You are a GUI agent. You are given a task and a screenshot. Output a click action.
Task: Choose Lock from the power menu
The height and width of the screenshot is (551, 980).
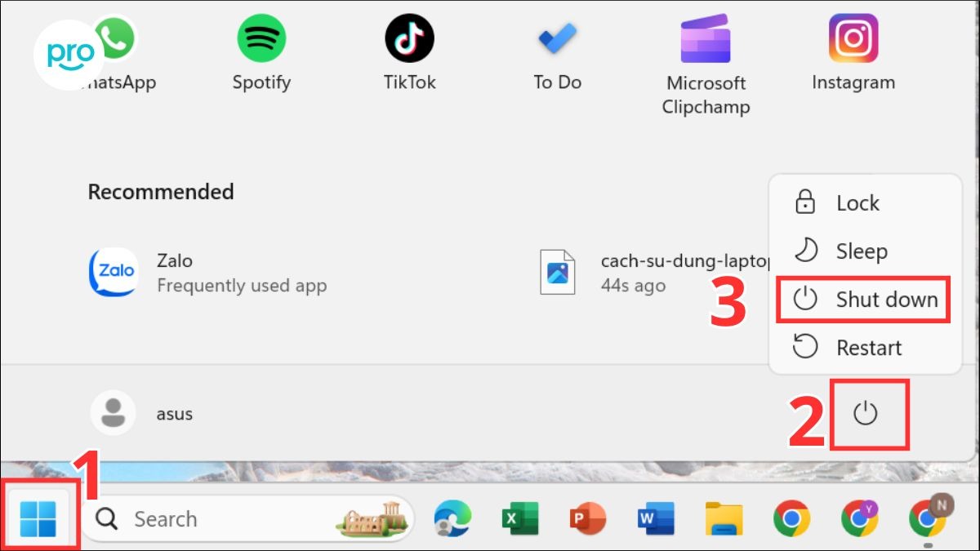(x=866, y=203)
